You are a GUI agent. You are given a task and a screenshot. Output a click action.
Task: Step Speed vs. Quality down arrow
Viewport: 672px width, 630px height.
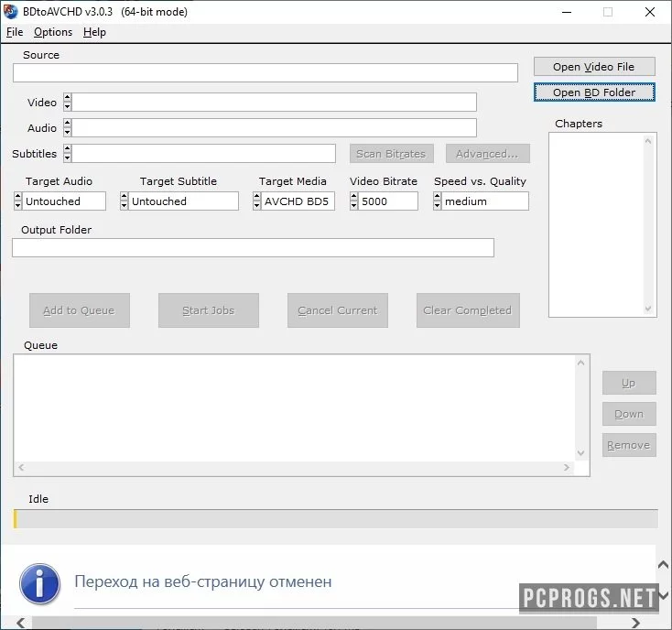[x=437, y=206]
